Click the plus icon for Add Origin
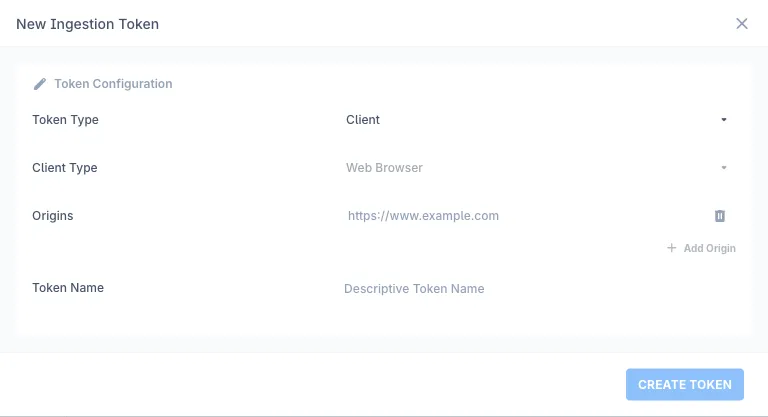 coord(672,248)
